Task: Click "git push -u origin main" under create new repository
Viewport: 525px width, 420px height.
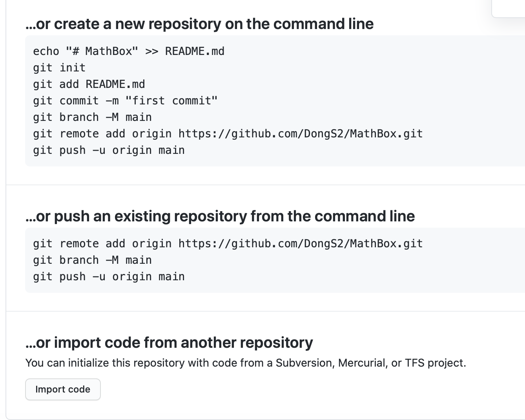Action: click(109, 150)
